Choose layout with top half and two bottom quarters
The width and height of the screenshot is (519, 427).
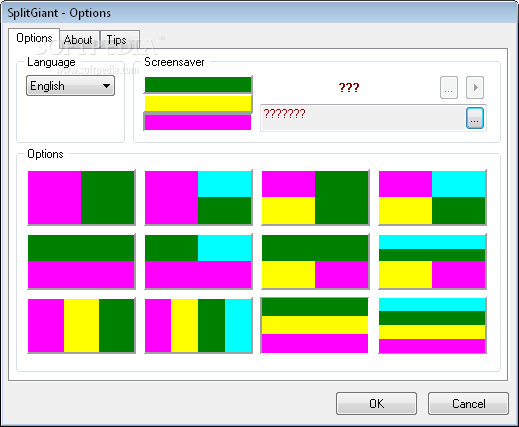coord(315,261)
